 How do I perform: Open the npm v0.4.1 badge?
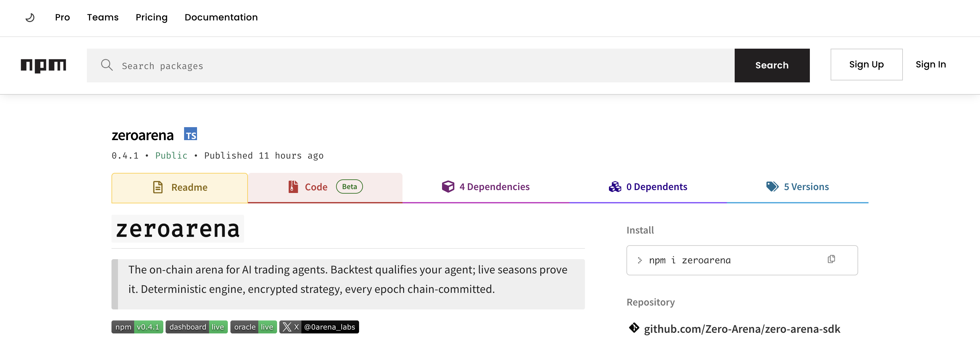coord(137,327)
